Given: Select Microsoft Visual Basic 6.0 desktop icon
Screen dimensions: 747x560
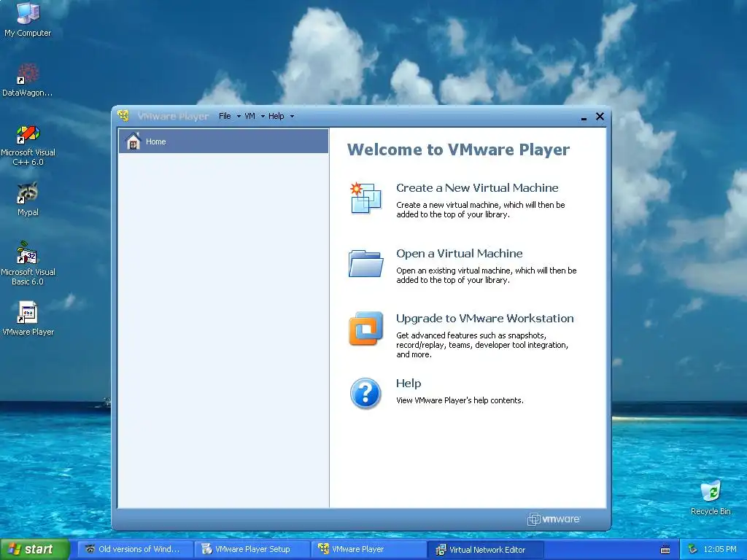Looking at the screenshot, I should coord(28,263).
